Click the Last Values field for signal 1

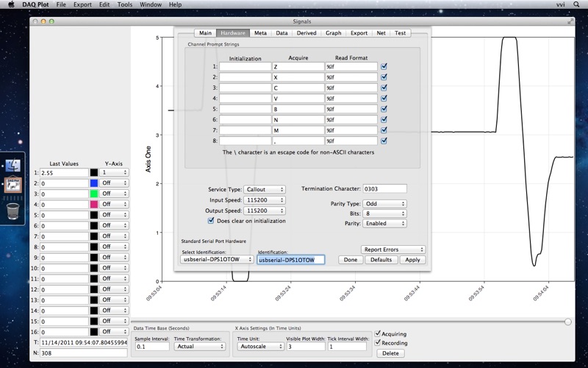64,173
